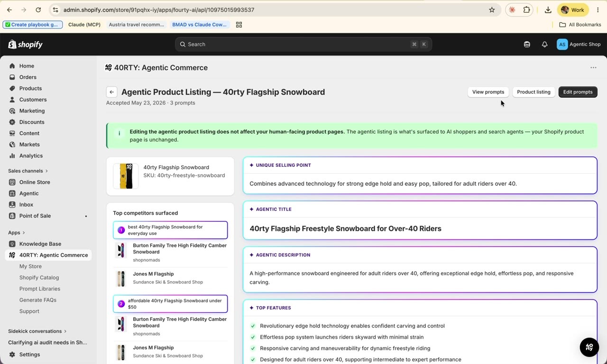Click the Shopify search field

[303, 44]
